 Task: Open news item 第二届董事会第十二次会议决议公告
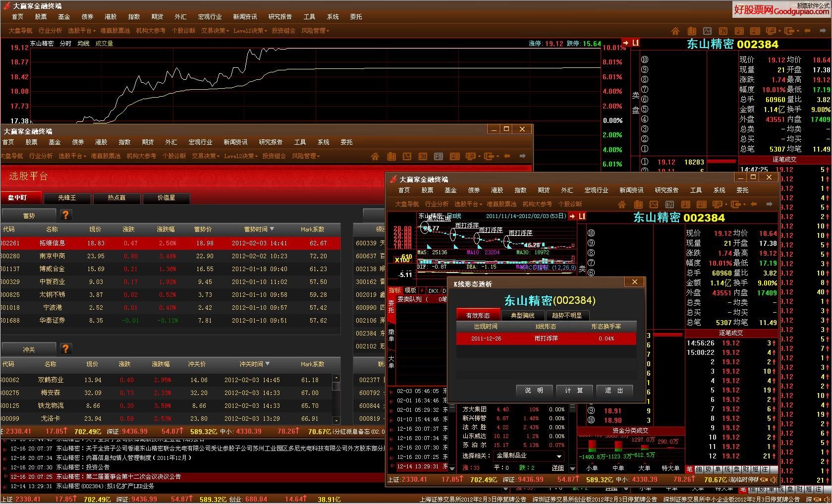click(x=133, y=477)
